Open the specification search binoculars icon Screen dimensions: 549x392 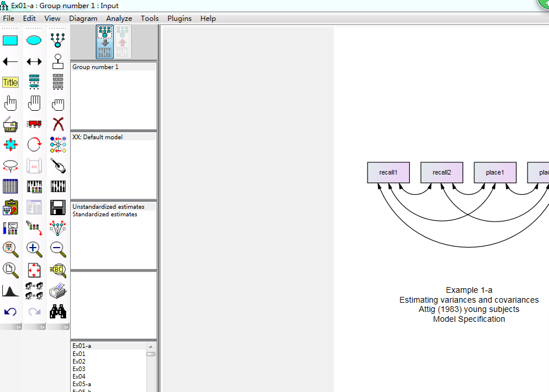[58, 311]
